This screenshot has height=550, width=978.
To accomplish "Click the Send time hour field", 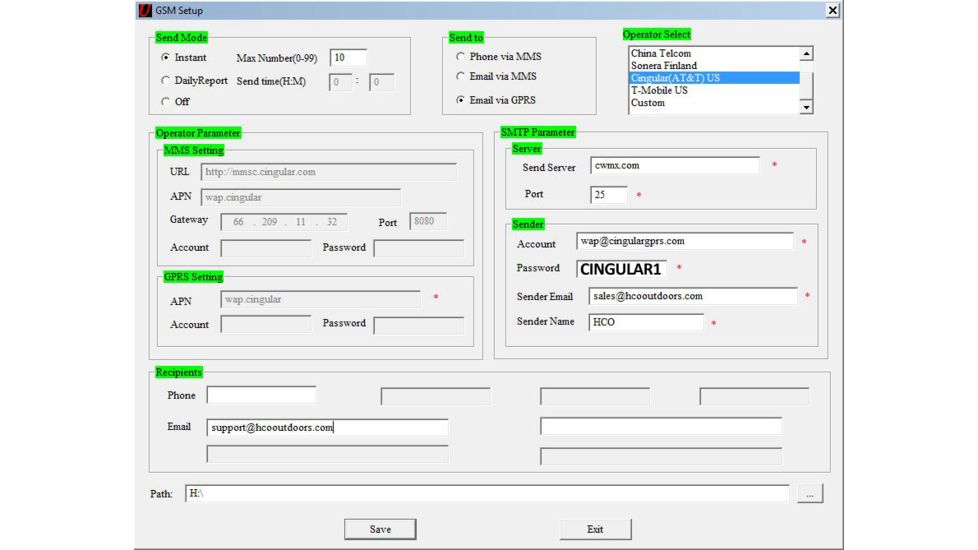I will (341, 82).
